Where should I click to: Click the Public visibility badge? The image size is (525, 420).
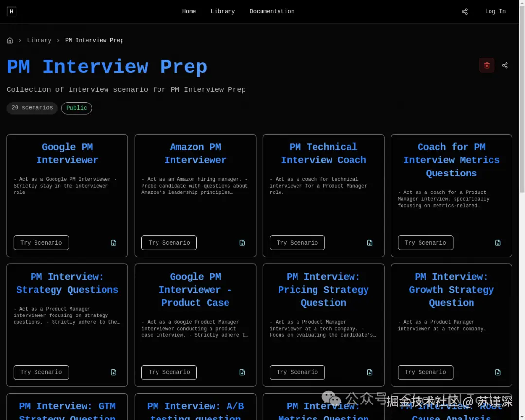76,108
